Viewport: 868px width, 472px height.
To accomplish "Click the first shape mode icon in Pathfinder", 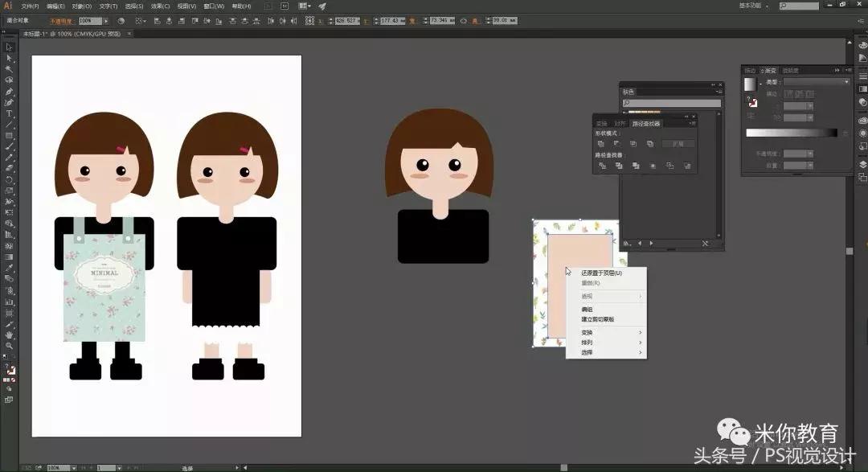I will (600, 144).
